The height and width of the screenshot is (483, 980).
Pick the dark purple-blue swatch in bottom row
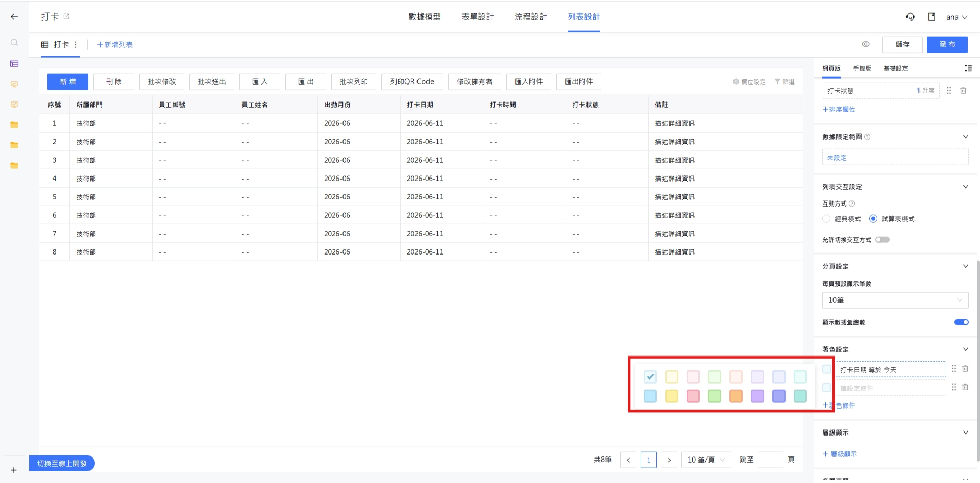tap(779, 396)
